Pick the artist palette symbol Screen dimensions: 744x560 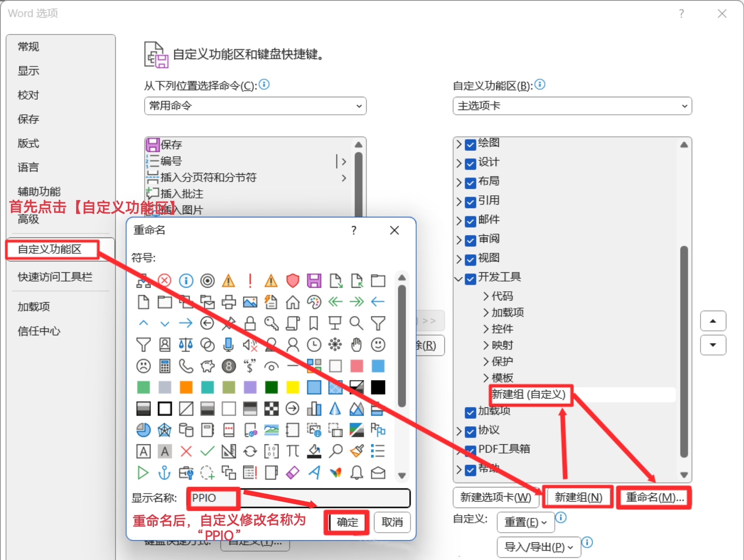(314, 302)
